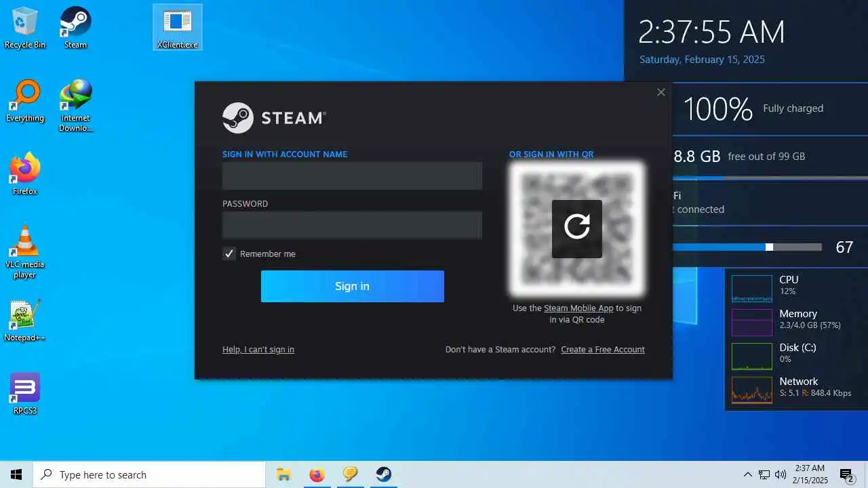
Task: Click the volume value 67
Action: pyautogui.click(x=844, y=247)
